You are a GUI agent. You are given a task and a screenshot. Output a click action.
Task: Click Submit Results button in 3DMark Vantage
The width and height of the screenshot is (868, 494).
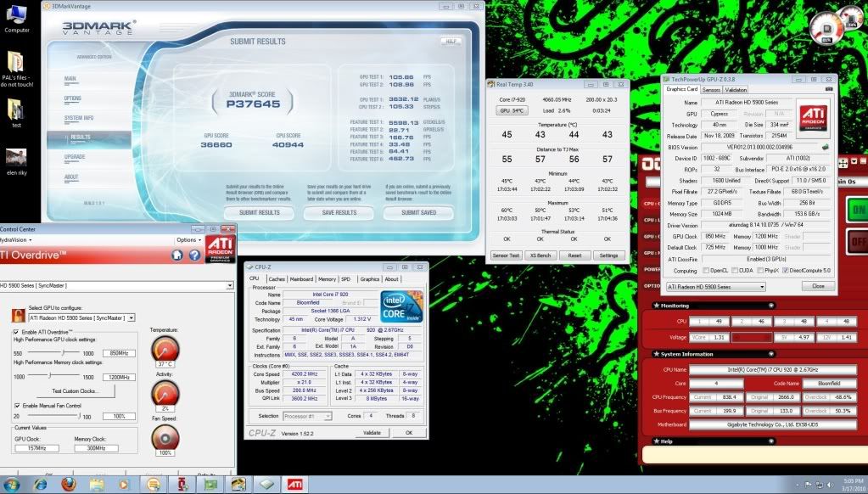[259, 213]
